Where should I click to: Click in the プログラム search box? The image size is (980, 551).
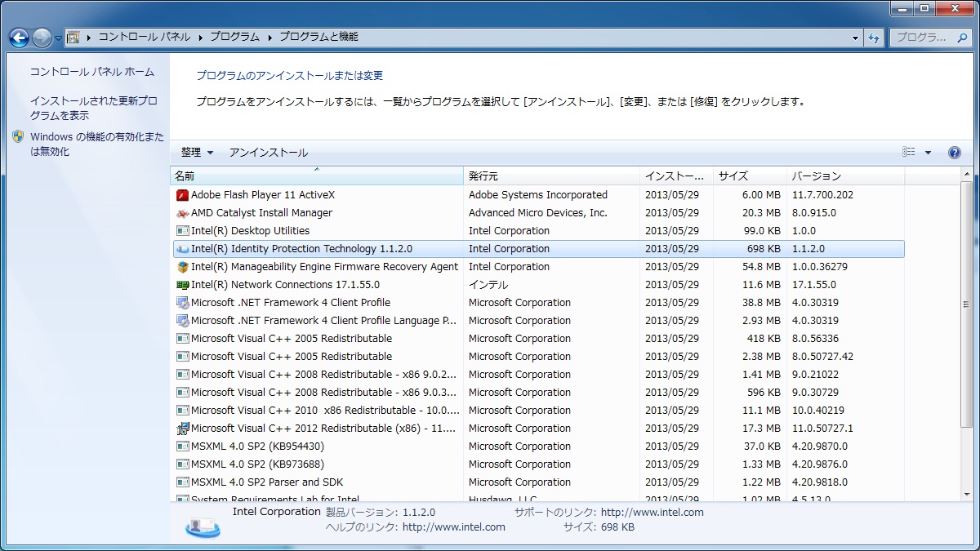pos(929,38)
